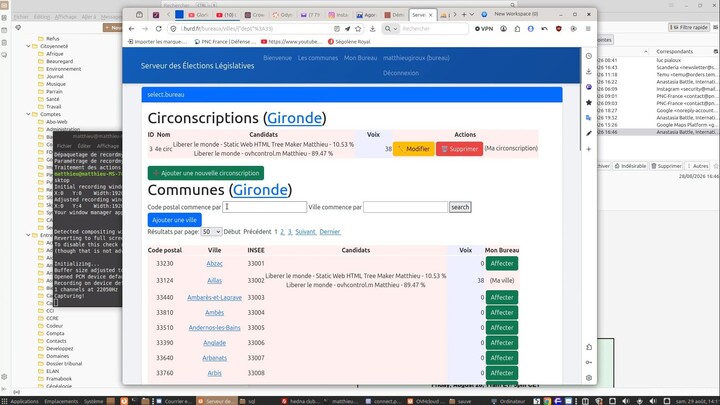The width and height of the screenshot is (720, 405).
Task: Click the translate icon in browser sidebar
Action: [589, 118]
